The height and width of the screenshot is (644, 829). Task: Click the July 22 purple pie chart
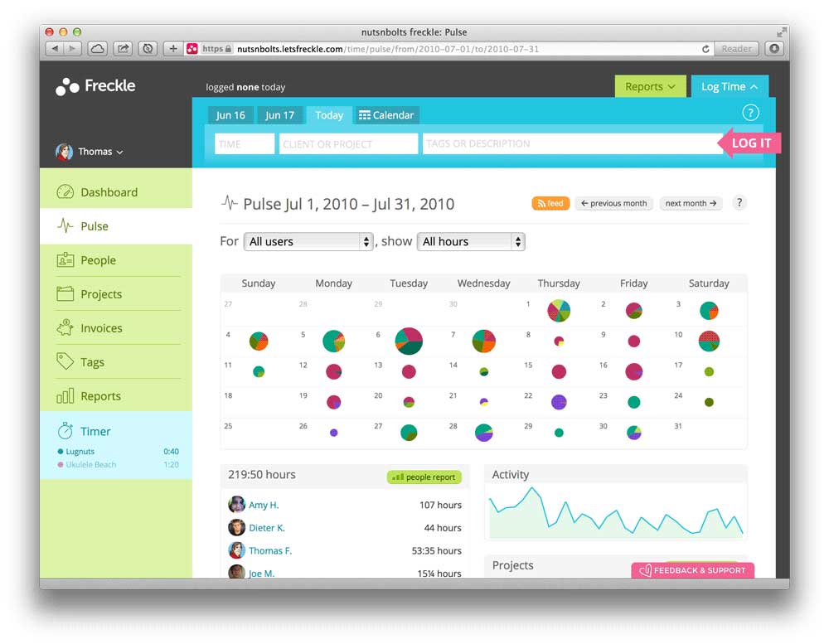(559, 402)
